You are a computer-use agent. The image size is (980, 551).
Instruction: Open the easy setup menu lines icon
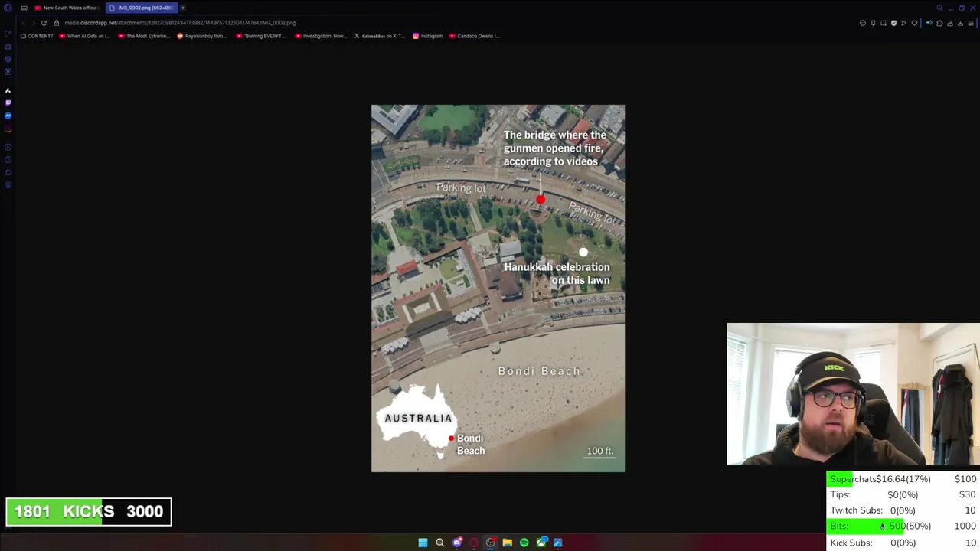point(971,23)
